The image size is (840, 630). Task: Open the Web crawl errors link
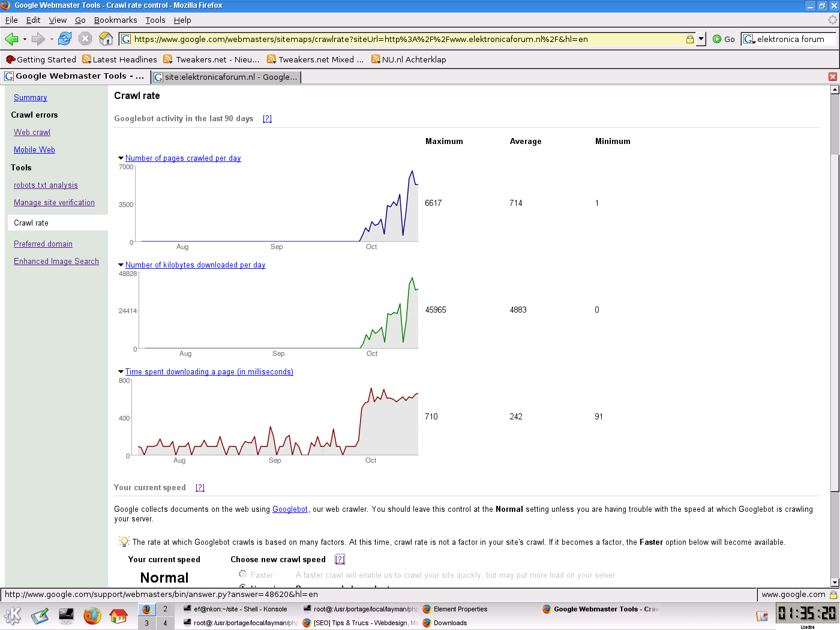point(32,133)
